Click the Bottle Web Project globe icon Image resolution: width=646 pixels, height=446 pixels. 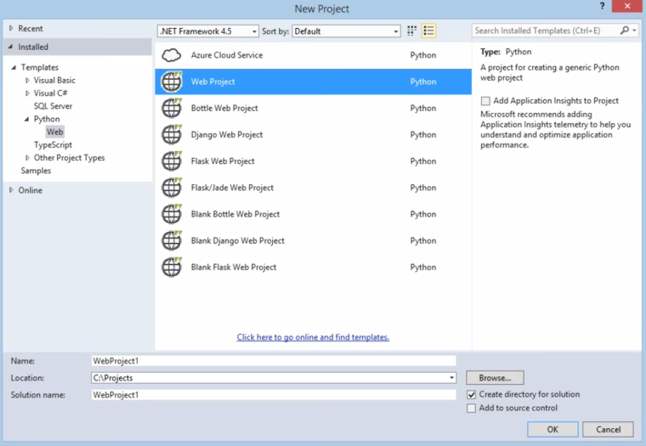[172, 108]
